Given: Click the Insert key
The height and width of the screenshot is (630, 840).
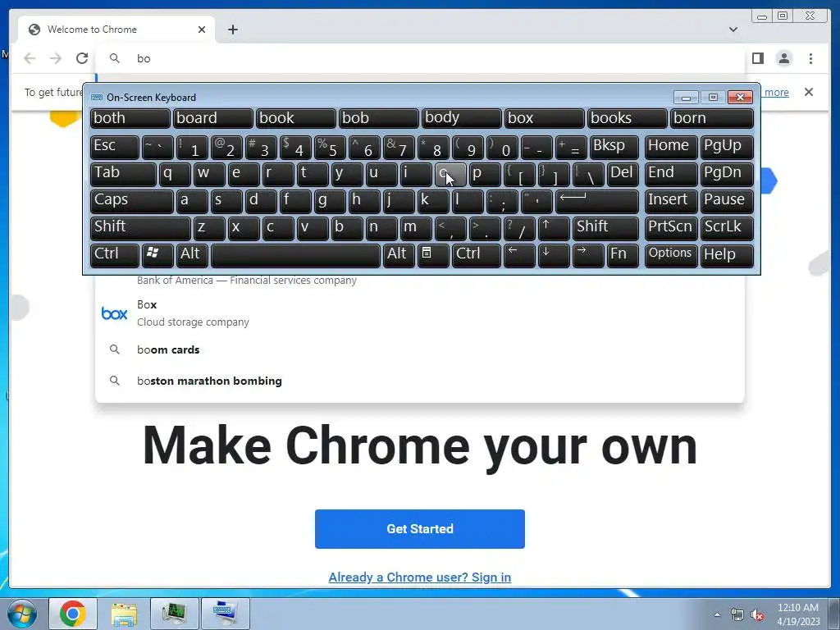Looking at the screenshot, I should (671, 201).
